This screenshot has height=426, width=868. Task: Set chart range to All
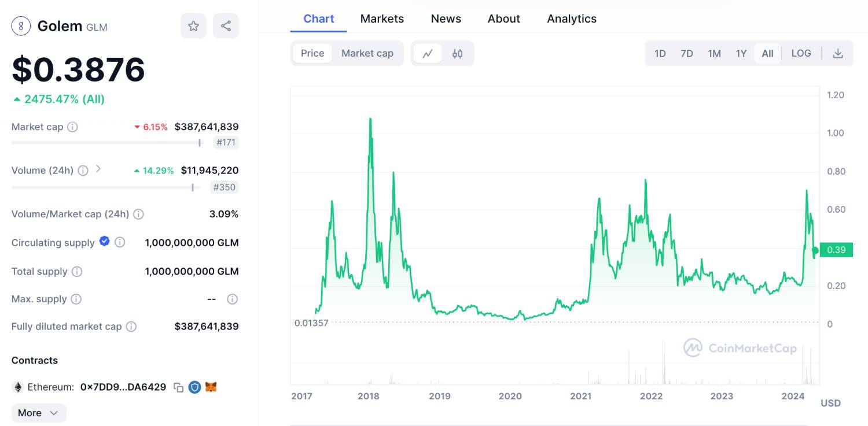click(x=767, y=53)
